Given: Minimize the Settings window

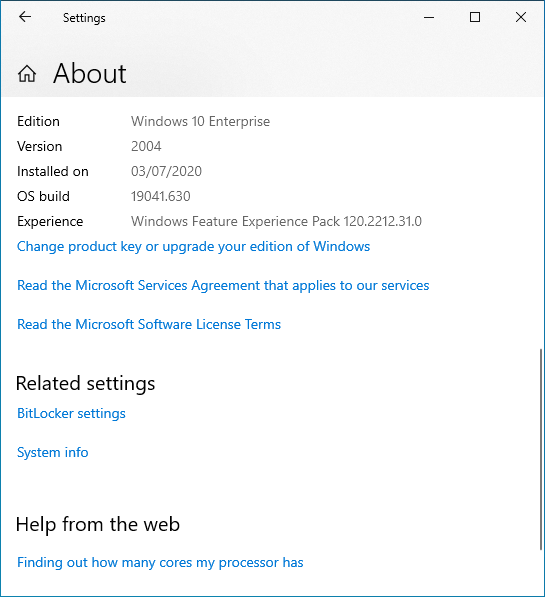Looking at the screenshot, I should tap(429, 17).
